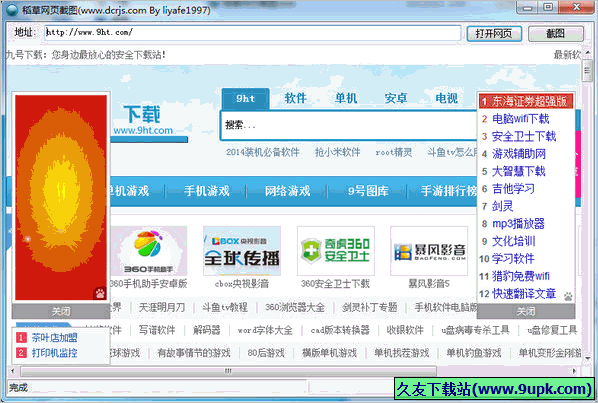The width and height of the screenshot is (598, 403).
Task: Open 9号图库 navigation item
Action: (x=368, y=191)
